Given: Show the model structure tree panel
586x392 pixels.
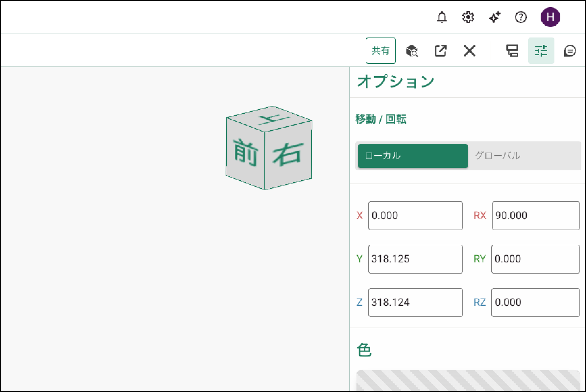Looking at the screenshot, I should click(512, 51).
